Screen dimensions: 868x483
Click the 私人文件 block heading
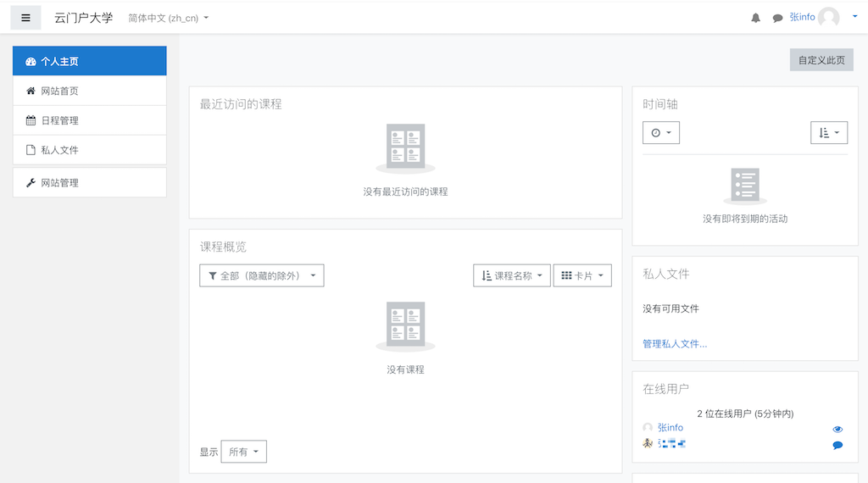pos(666,274)
